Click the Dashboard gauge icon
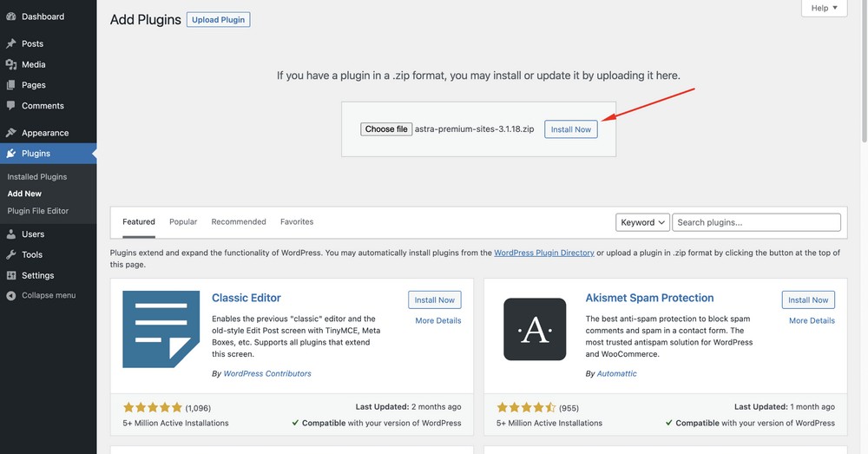 [11, 16]
